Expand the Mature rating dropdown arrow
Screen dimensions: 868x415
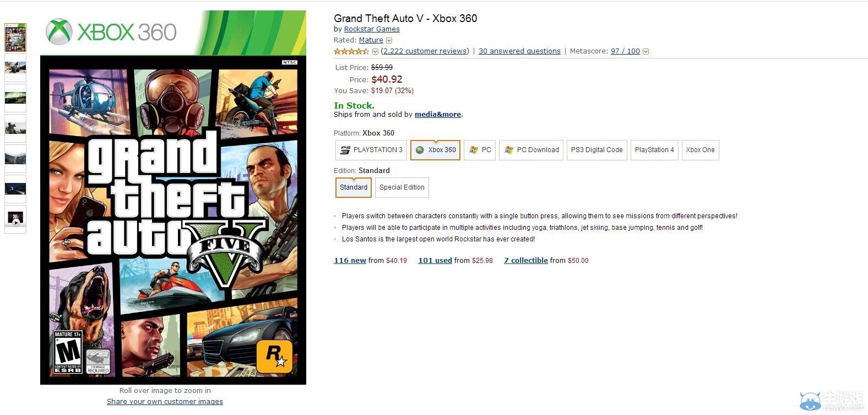pos(389,40)
